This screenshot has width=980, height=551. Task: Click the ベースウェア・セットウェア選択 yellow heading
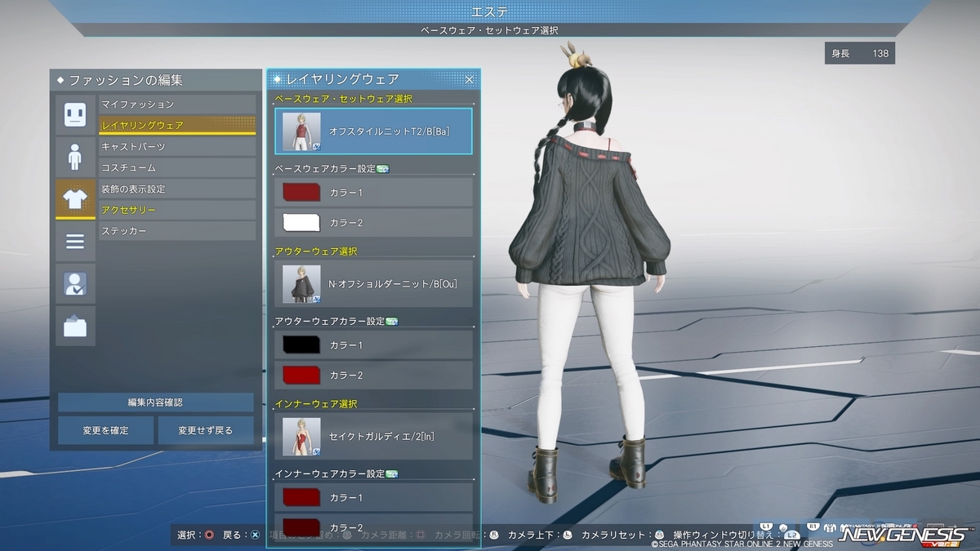point(344,99)
